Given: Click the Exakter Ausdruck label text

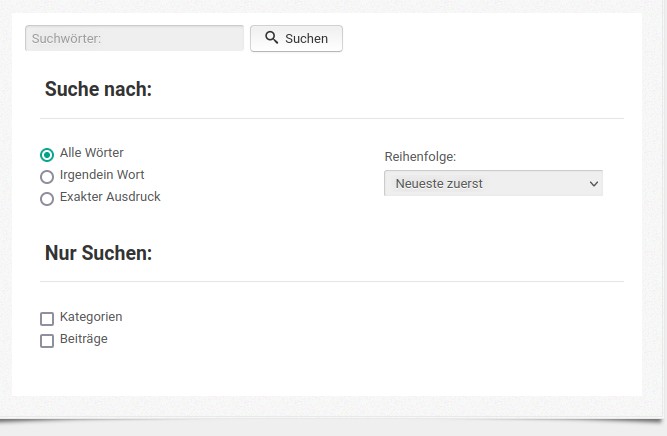Looking at the screenshot, I should point(110,197).
